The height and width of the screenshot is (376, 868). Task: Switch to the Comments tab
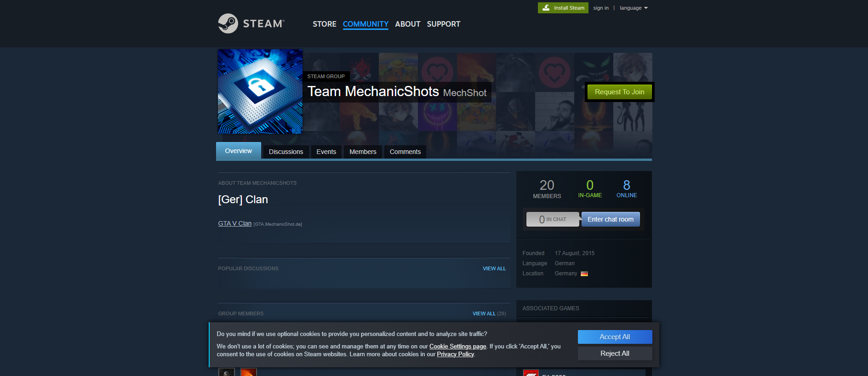[x=405, y=152]
